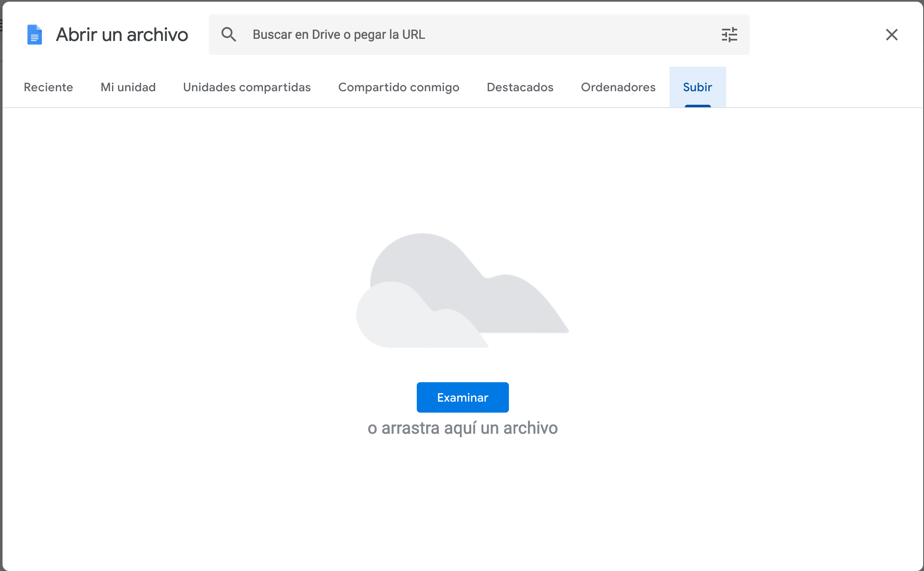Close the Abrir un archivo dialog

892,35
